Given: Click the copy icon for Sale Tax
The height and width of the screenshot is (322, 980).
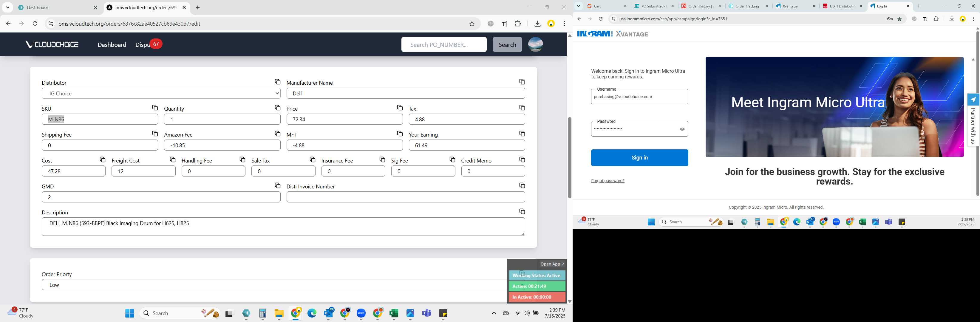Looking at the screenshot, I should 312,159.
